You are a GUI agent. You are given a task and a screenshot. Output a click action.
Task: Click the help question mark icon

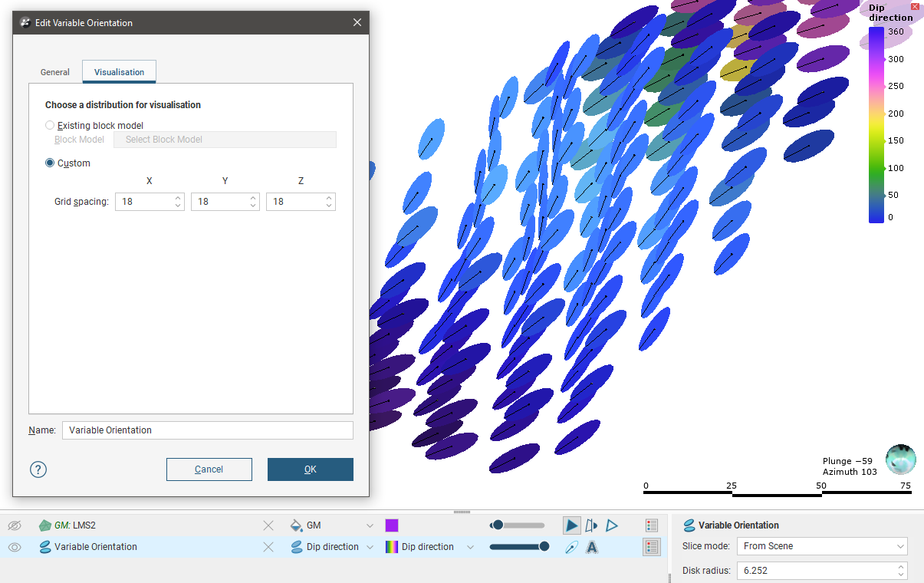(x=38, y=469)
